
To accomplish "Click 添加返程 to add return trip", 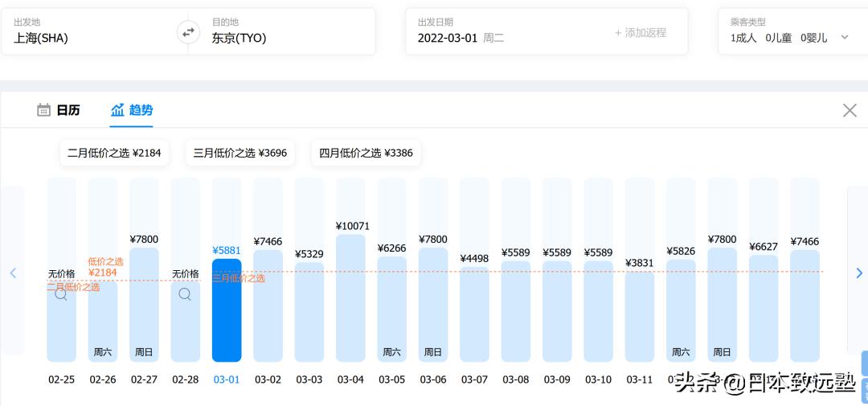I will 641,32.
